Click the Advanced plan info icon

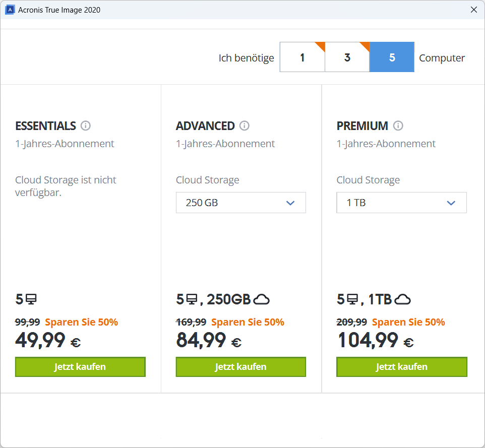click(245, 125)
